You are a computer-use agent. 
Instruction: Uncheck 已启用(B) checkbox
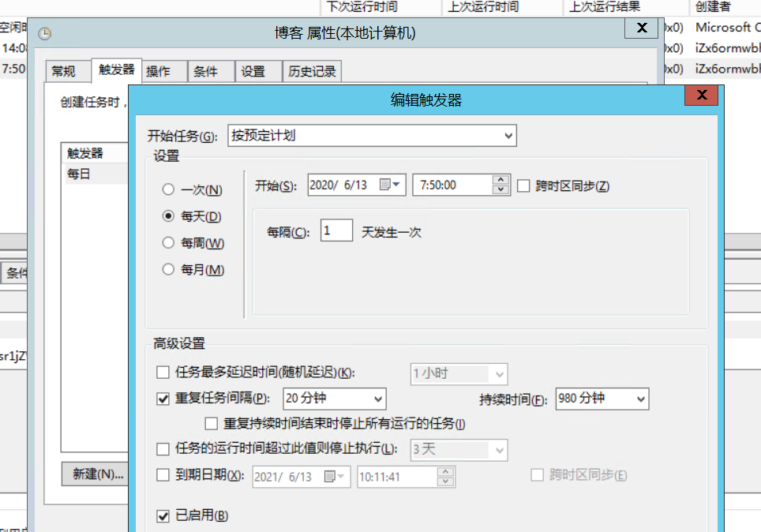pyautogui.click(x=163, y=515)
